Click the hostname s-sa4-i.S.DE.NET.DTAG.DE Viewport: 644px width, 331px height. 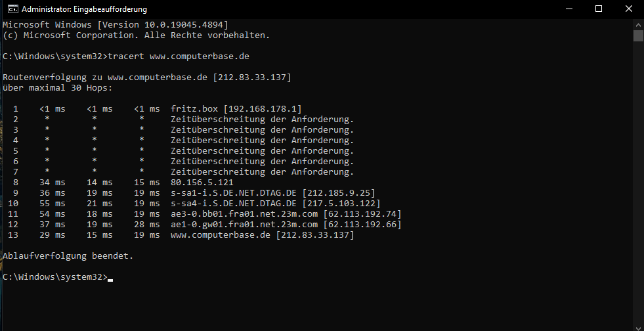pyautogui.click(x=233, y=204)
